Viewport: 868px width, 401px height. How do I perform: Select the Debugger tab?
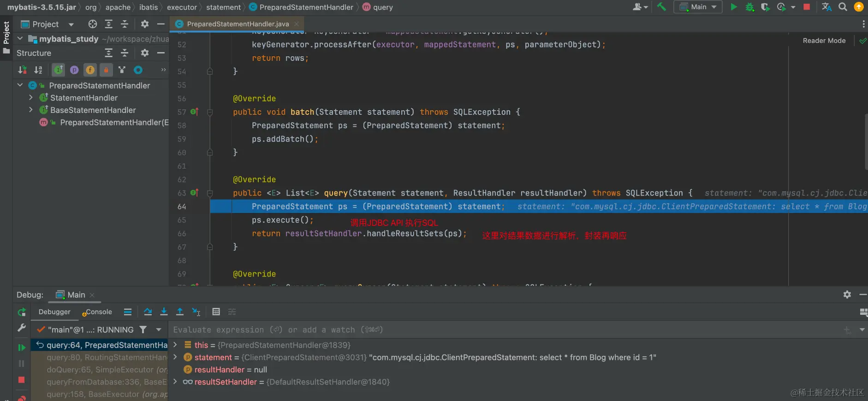(54, 312)
